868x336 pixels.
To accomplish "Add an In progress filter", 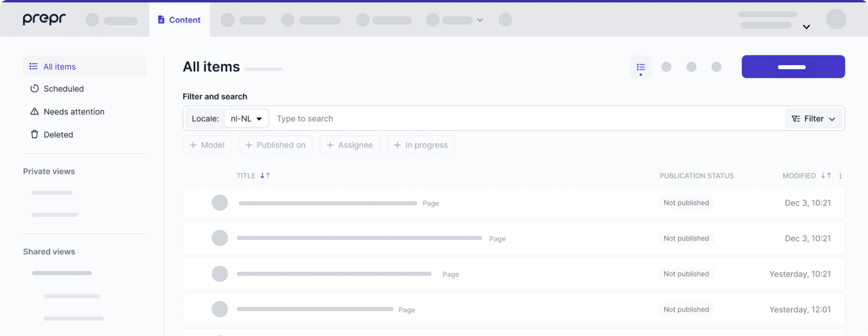I will (x=420, y=145).
